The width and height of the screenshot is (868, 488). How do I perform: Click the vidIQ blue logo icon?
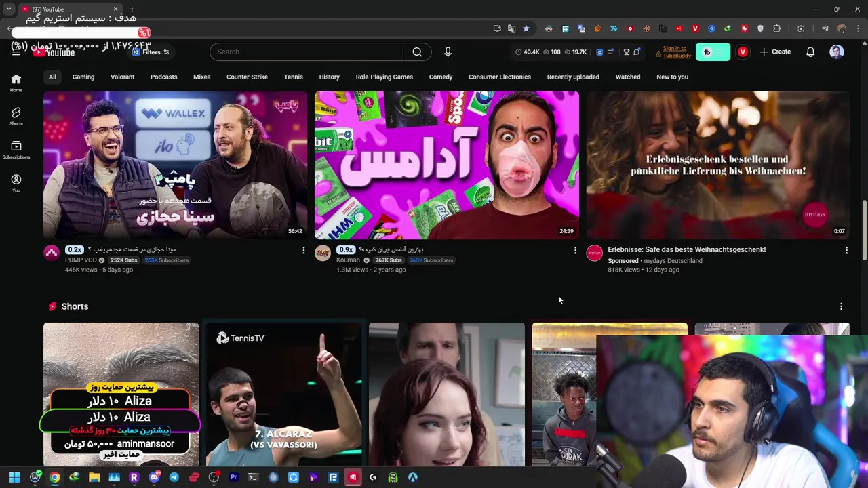click(599, 52)
